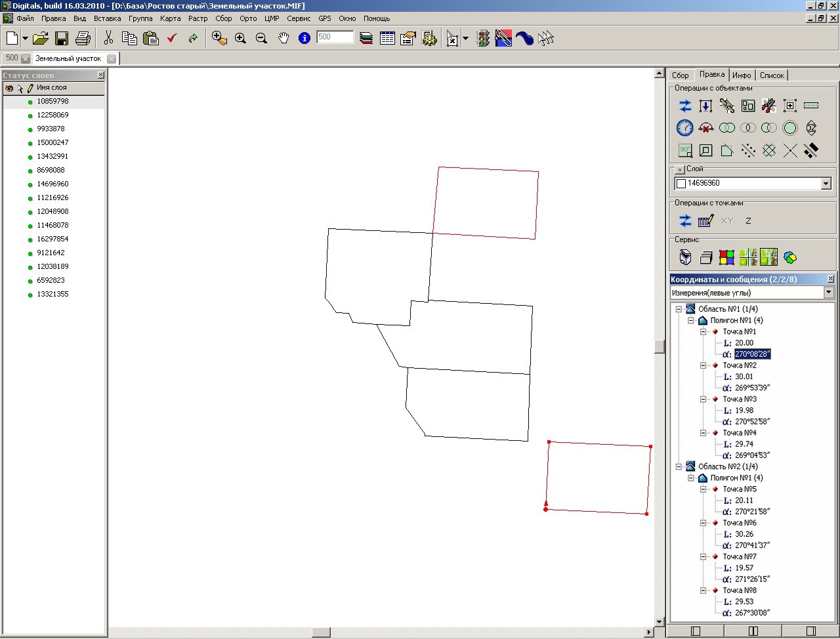Toggle green dot of layer 6592823
The image size is (840, 639).
[x=30, y=281]
